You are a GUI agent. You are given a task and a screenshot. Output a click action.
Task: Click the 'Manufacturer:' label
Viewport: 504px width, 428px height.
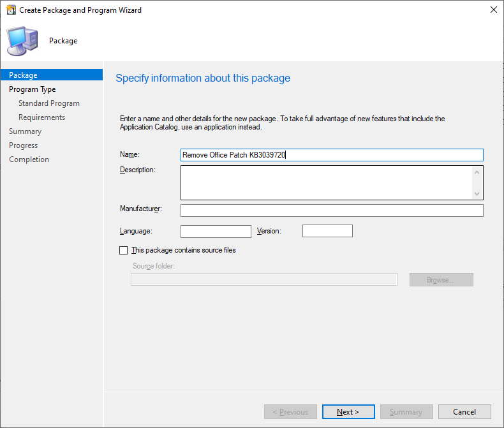pos(141,209)
